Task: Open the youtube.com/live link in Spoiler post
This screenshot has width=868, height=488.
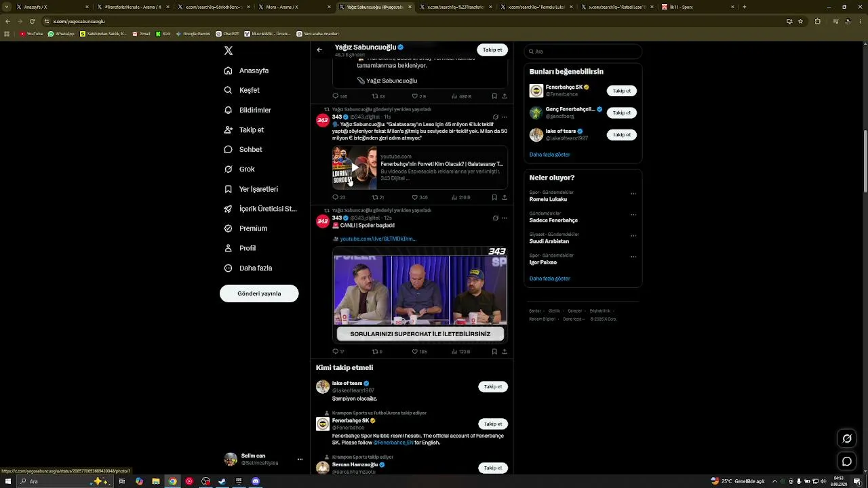Action: [378, 239]
